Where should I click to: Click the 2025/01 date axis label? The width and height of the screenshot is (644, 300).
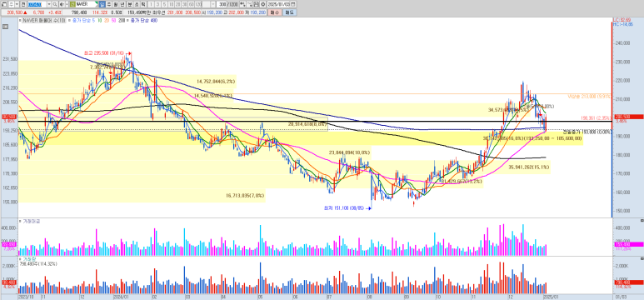pos(551,296)
